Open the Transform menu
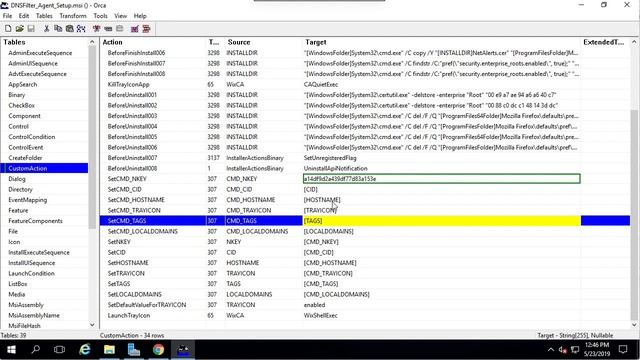Viewport: 640px width, 360px height. [x=73, y=16]
